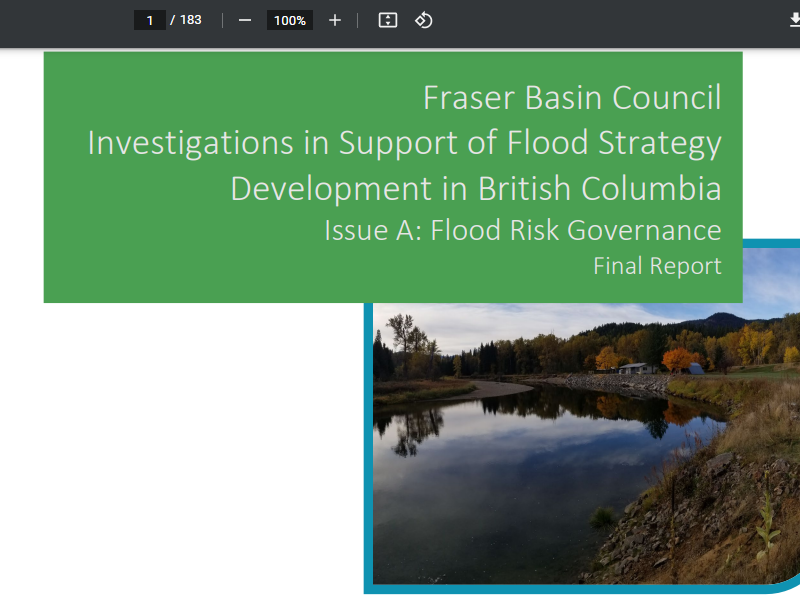Zoom in with the plus icon
The width and height of the screenshot is (800, 601).
(335, 20)
